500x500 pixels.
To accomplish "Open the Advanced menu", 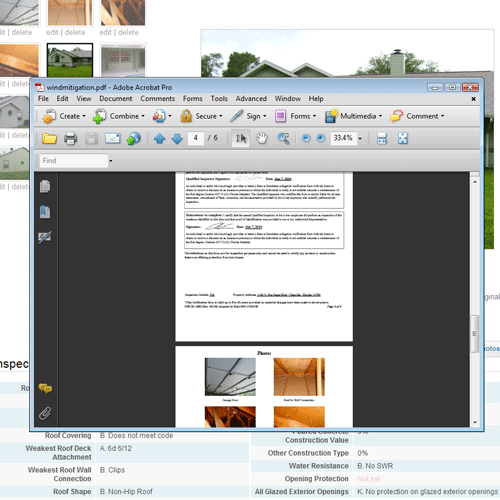I will point(251,99).
